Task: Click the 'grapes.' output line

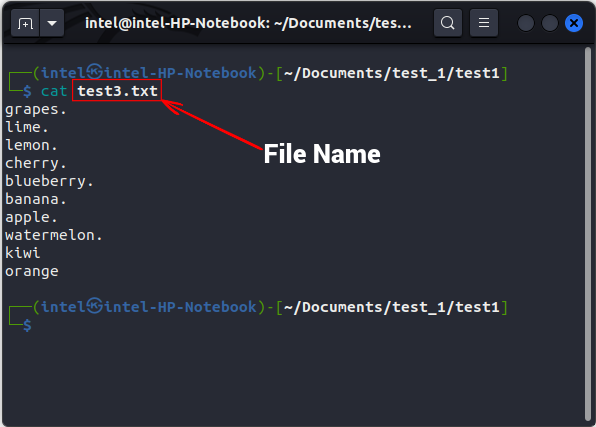Action: point(36,110)
